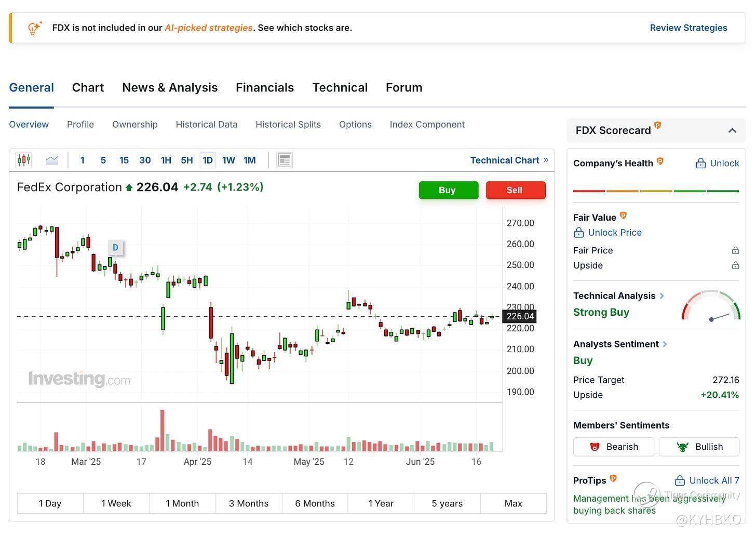Open the Historical Data sub-tab
Screen dimensions: 756x537
[x=207, y=125]
